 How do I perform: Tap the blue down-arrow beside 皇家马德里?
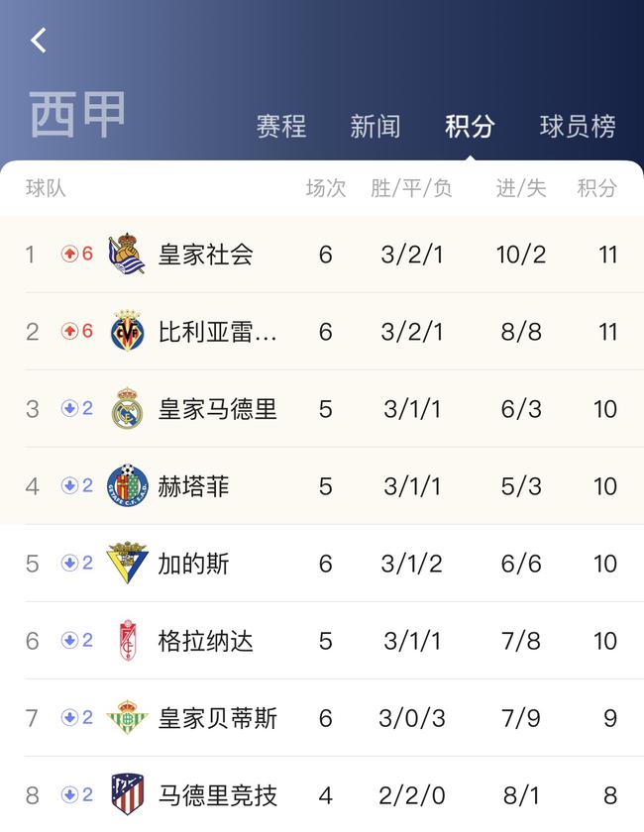pyautogui.click(x=69, y=408)
